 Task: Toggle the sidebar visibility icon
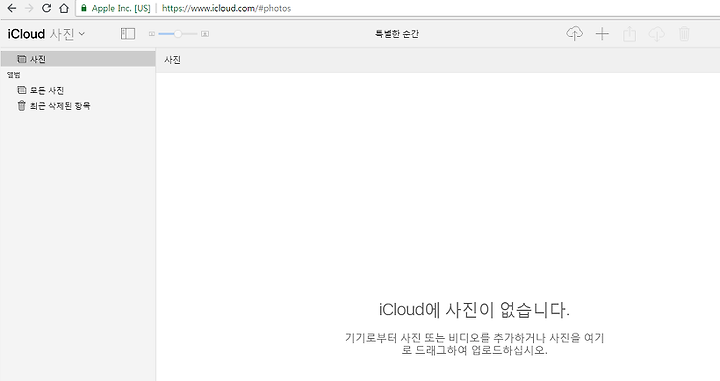coord(128,34)
